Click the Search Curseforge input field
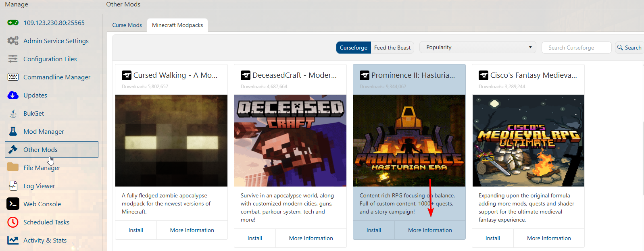Screen dimensions: 644x251 pyautogui.click(x=576, y=48)
